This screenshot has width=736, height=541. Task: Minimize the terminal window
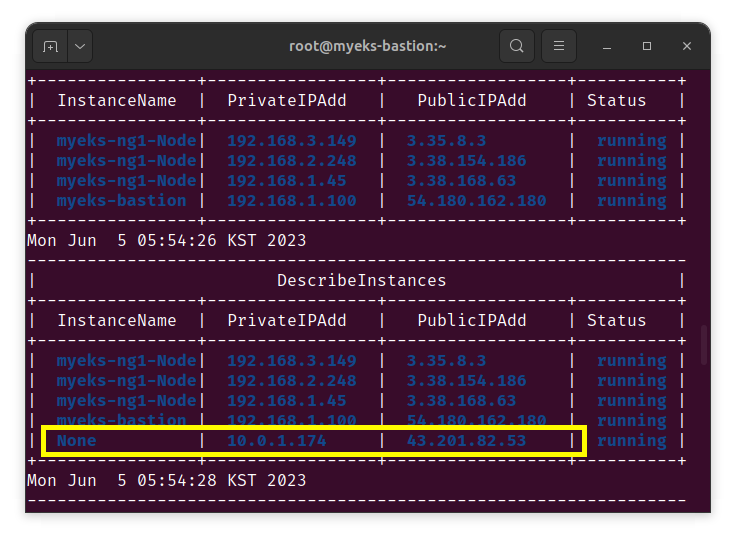click(607, 46)
